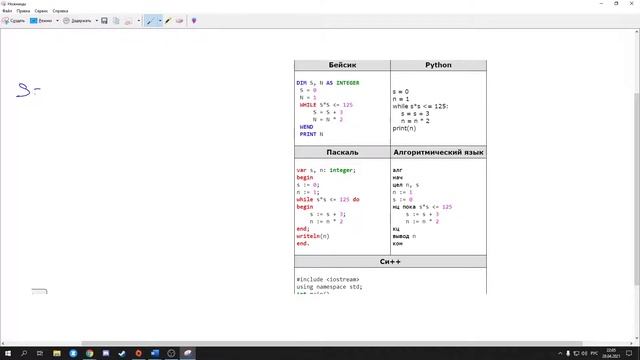Click the scroll down arrow
The width and height of the screenshot is (640, 360).
coord(637,338)
